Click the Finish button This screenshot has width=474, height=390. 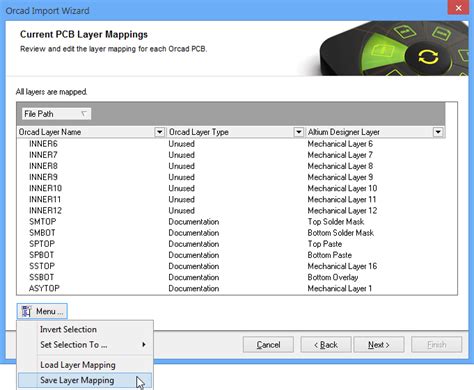point(437,345)
